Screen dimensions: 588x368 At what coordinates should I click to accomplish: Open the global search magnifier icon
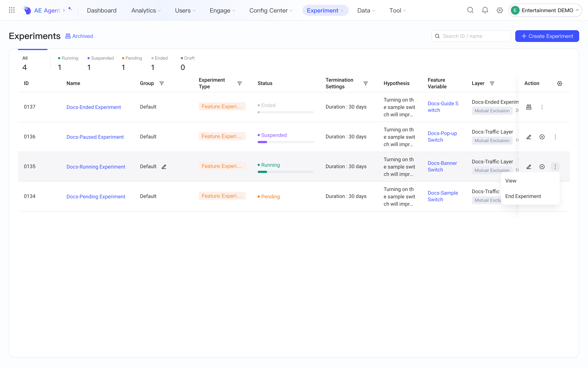[x=470, y=10]
